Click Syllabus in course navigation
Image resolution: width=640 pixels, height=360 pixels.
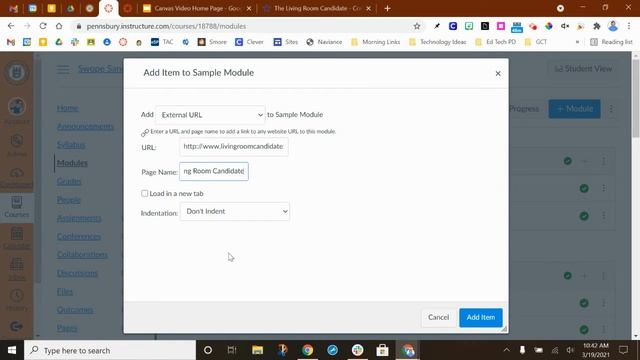click(71, 144)
